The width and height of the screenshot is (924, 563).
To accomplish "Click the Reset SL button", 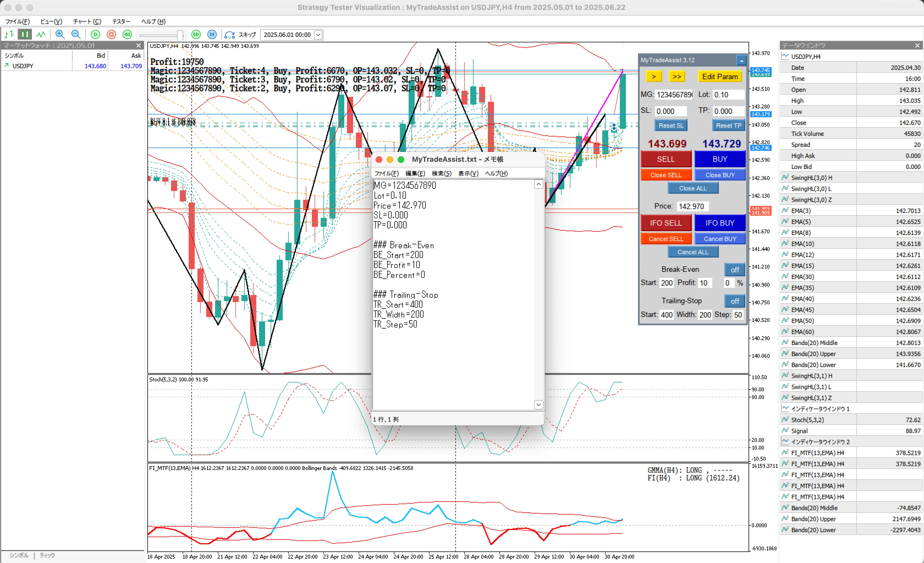I will click(671, 125).
